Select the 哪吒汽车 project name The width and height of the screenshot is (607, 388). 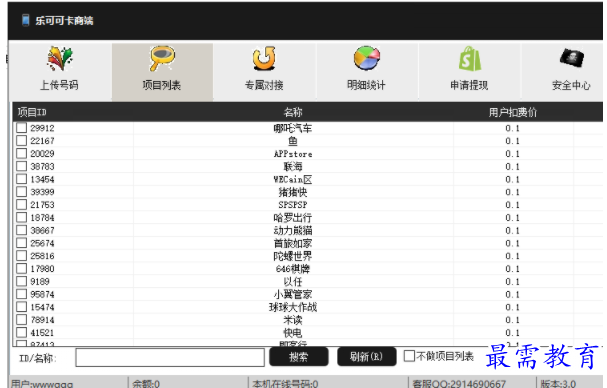(x=293, y=128)
